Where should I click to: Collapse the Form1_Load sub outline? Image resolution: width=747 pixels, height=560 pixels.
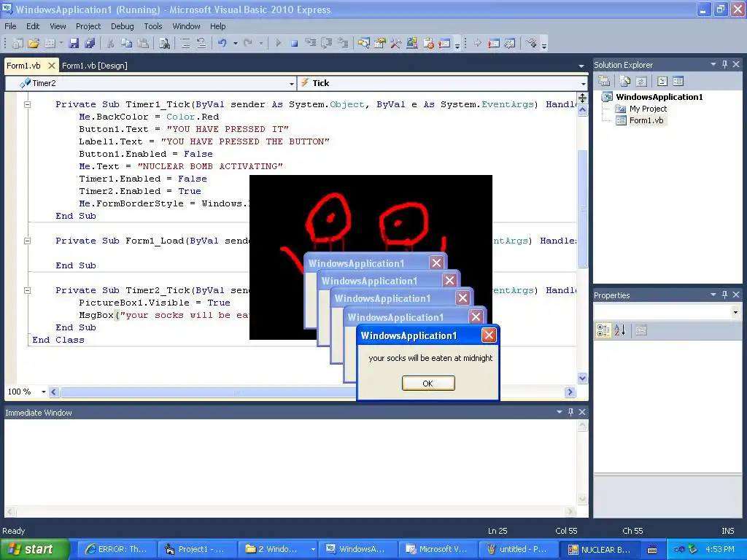click(x=27, y=241)
